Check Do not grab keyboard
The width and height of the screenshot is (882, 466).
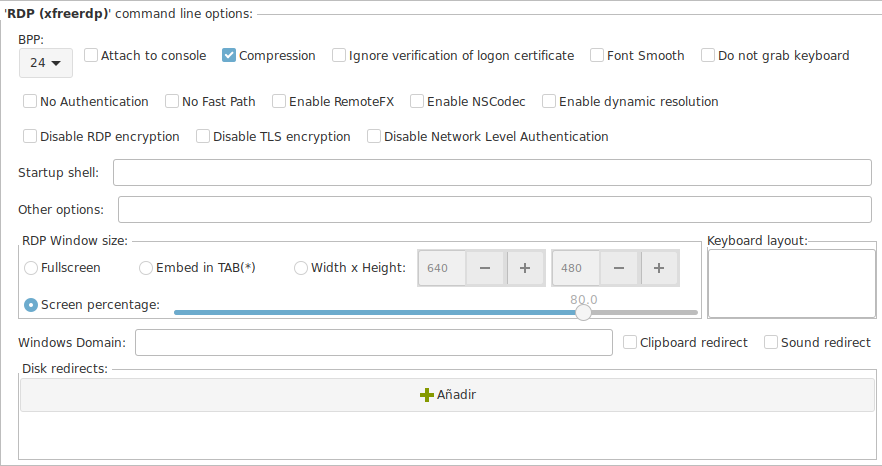point(708,55)
